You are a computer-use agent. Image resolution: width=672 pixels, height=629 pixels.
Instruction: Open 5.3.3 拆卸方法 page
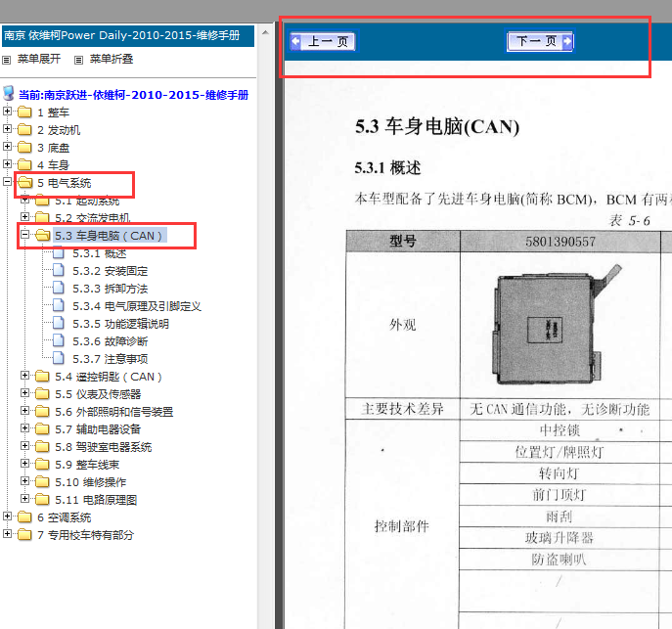(x=111, y=289)
